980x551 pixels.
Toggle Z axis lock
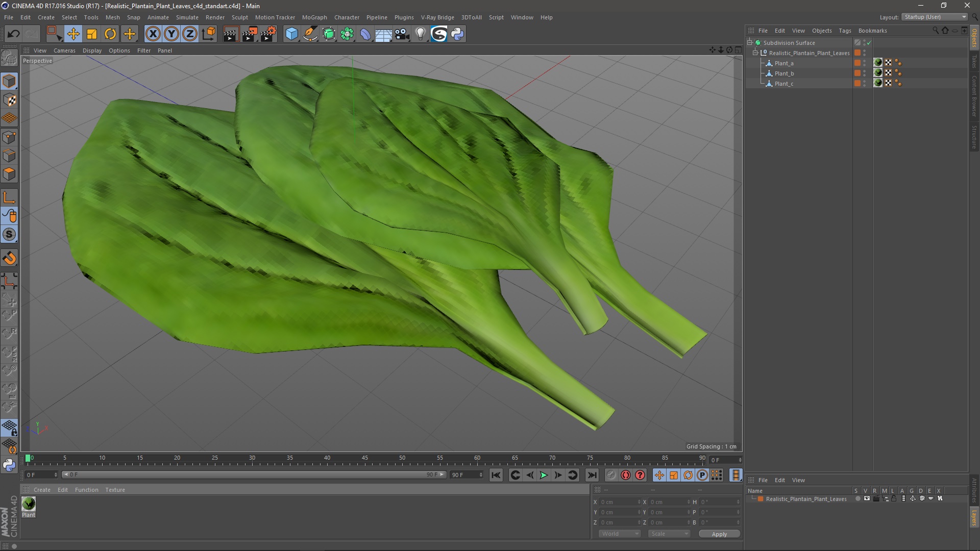[x=190, y=34]
